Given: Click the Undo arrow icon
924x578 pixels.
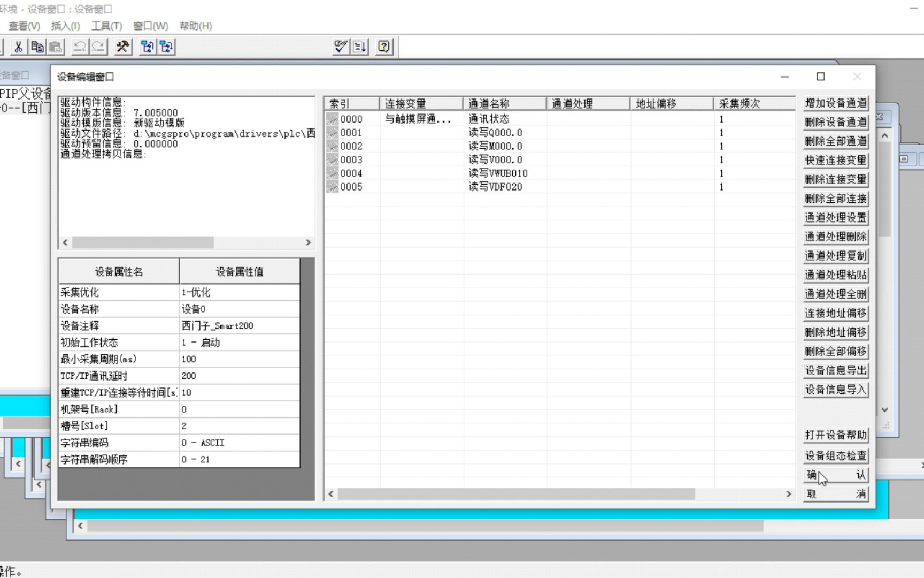Looking at the screenshot, I should [80, 47].
